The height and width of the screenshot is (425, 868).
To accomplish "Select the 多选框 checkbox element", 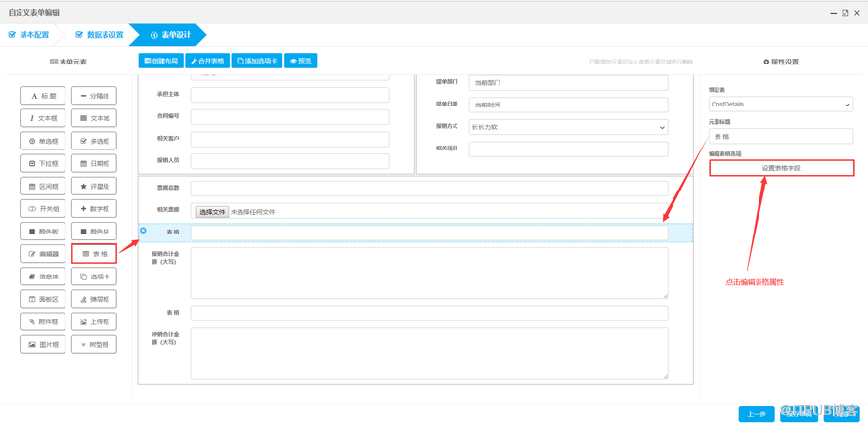I will tap(94, 141).
